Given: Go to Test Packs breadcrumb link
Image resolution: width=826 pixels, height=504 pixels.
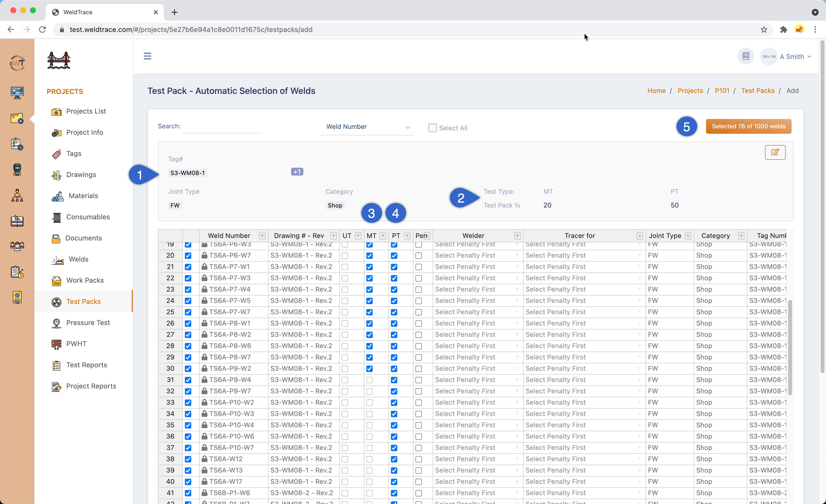Looking at the screenshot, I should pos(758,90).
